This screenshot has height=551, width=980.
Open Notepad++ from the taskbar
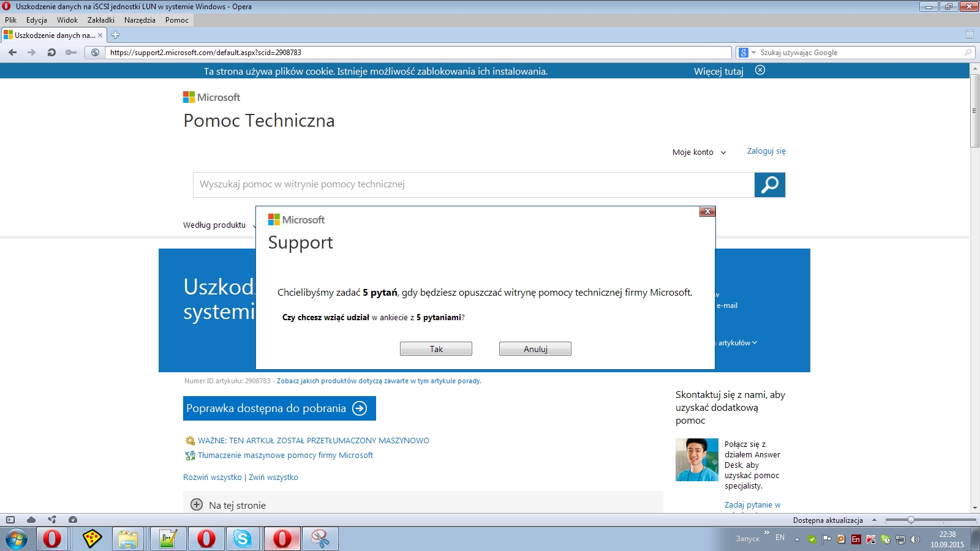(167, 539)
